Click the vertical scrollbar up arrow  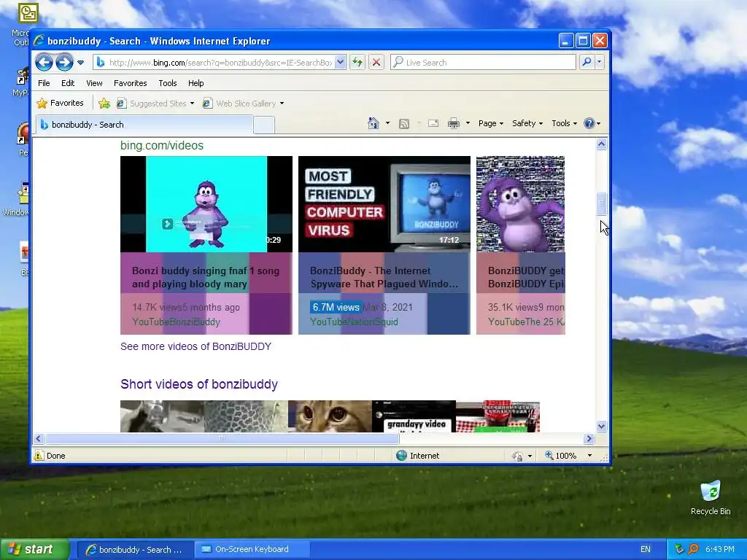click(601, 144)
